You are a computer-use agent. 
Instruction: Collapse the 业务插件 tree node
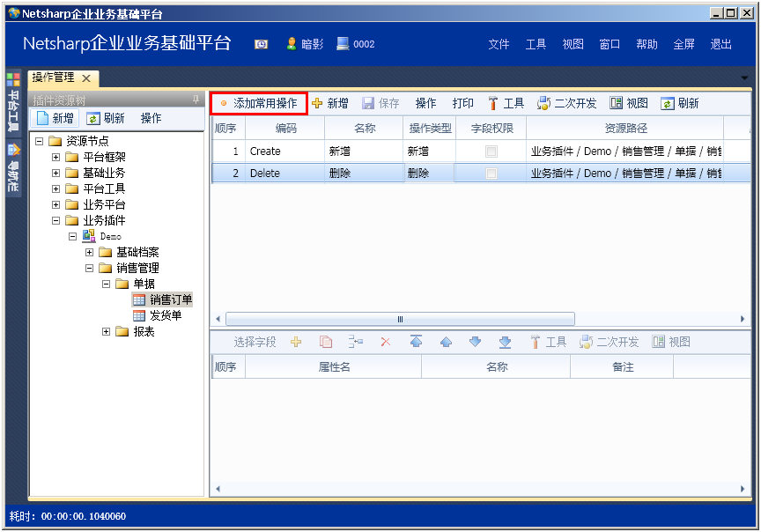(x=55, y=220)
